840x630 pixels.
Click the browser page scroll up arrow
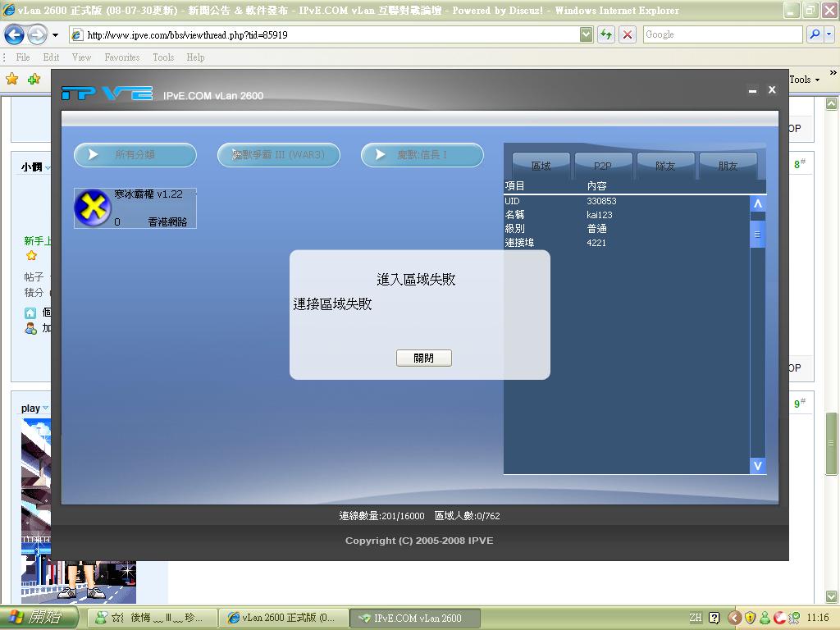[831, 103]
